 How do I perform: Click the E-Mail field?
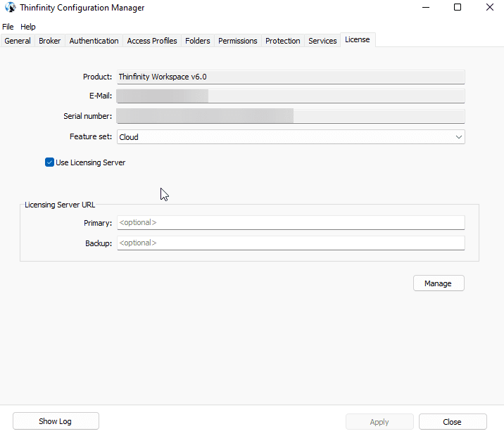click(x=291, y=96)
